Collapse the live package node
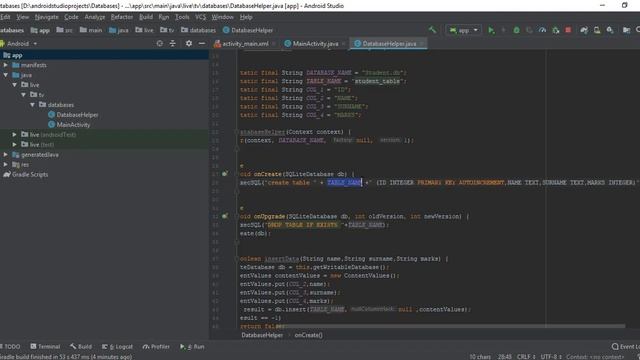 pos(15,85)
